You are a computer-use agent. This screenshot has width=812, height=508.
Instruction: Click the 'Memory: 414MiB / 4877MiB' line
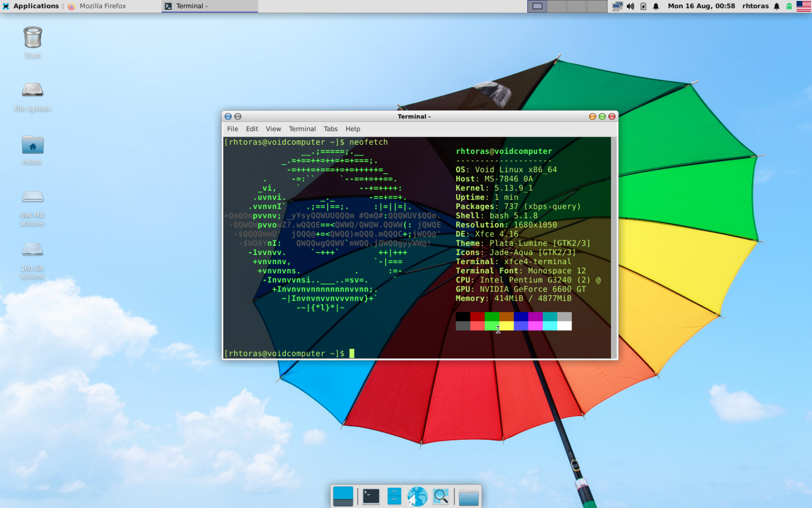[513, 298]
